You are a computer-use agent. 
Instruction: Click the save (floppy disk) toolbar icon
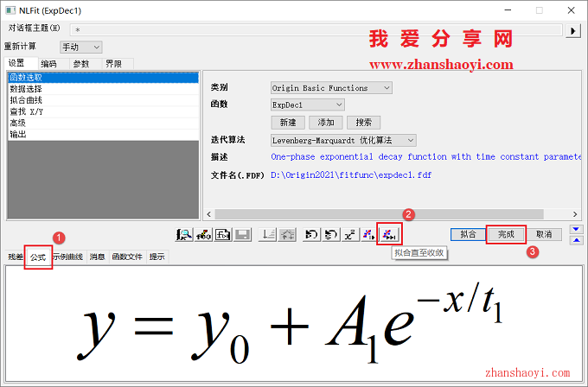click(242, 235)
